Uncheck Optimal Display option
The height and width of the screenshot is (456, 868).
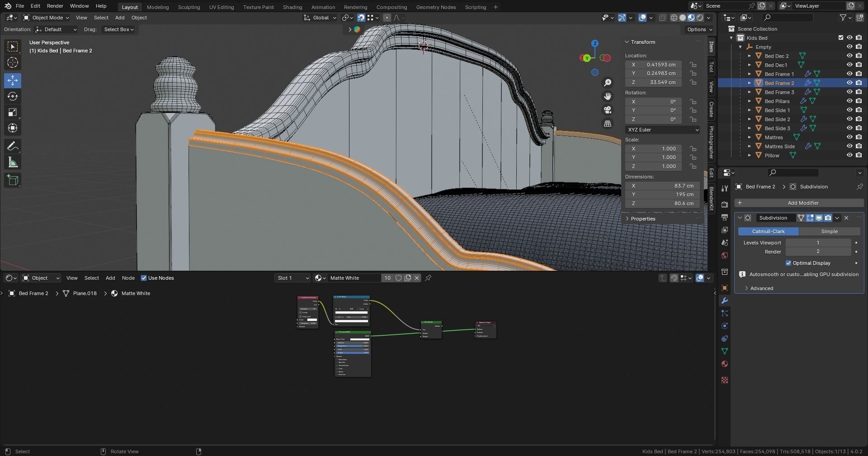788,263
